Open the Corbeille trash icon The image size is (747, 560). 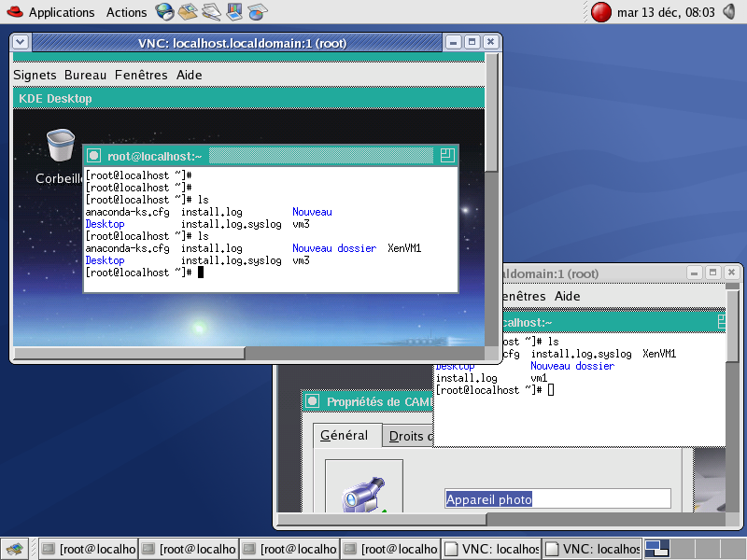coord(60,147)
